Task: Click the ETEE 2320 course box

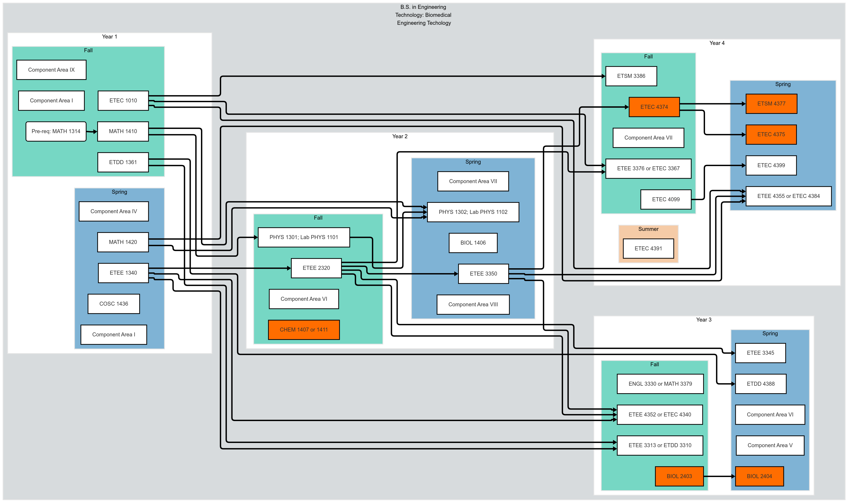Action: coord(316,268)
